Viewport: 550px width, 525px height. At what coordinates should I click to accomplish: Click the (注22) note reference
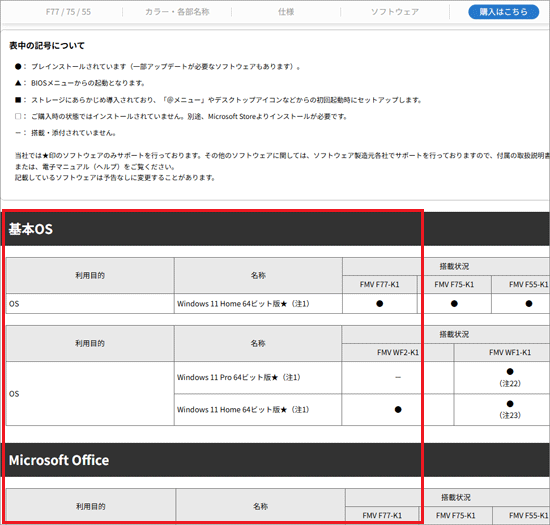pyautogui.click(x=510, y=383)
